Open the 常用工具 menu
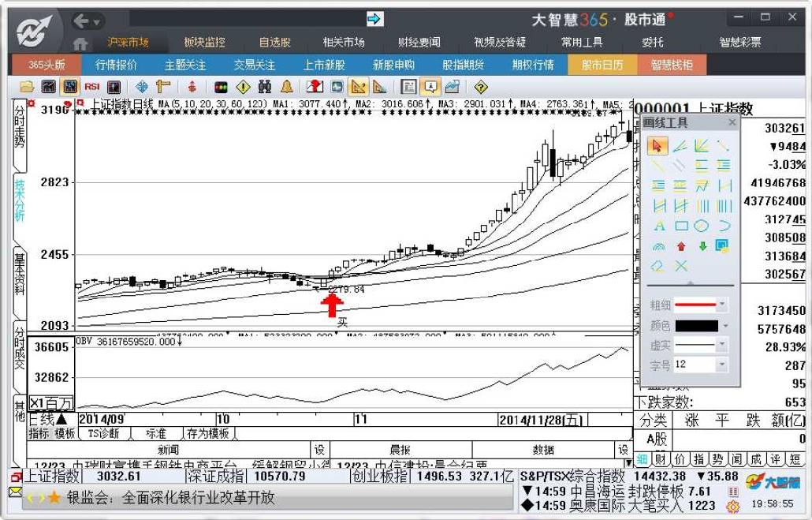Viewport: 812px width, 520px height. [582, 43]
